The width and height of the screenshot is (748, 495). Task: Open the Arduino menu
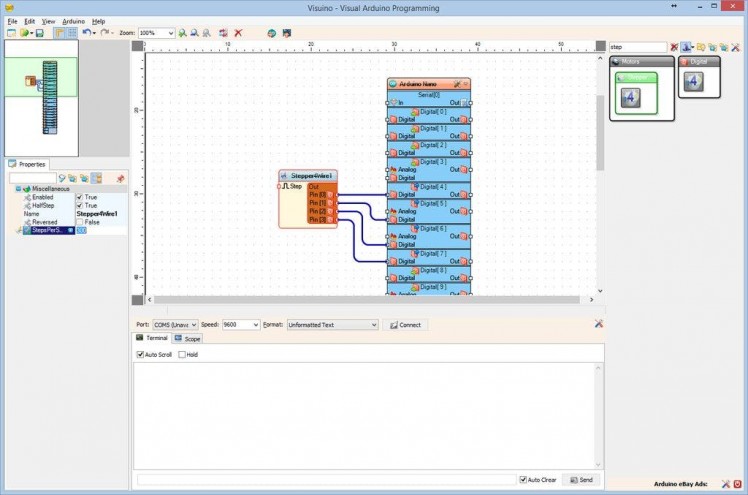click(74, 21)
